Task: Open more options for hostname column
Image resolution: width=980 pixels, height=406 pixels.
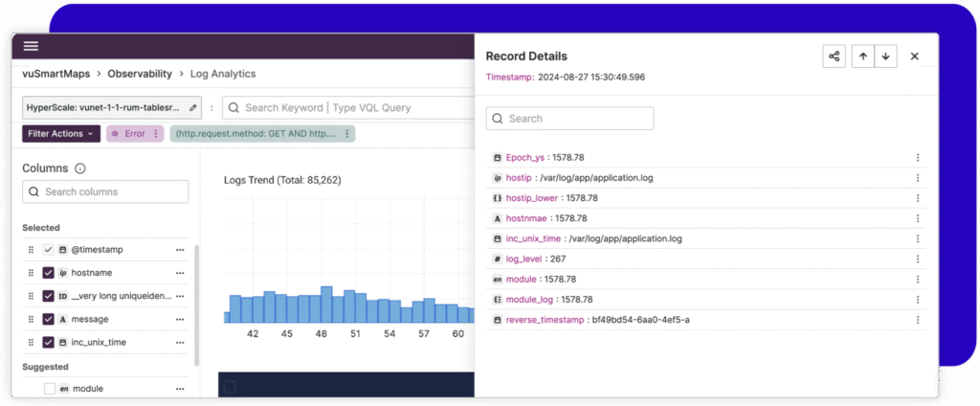Action: (179, 273)
